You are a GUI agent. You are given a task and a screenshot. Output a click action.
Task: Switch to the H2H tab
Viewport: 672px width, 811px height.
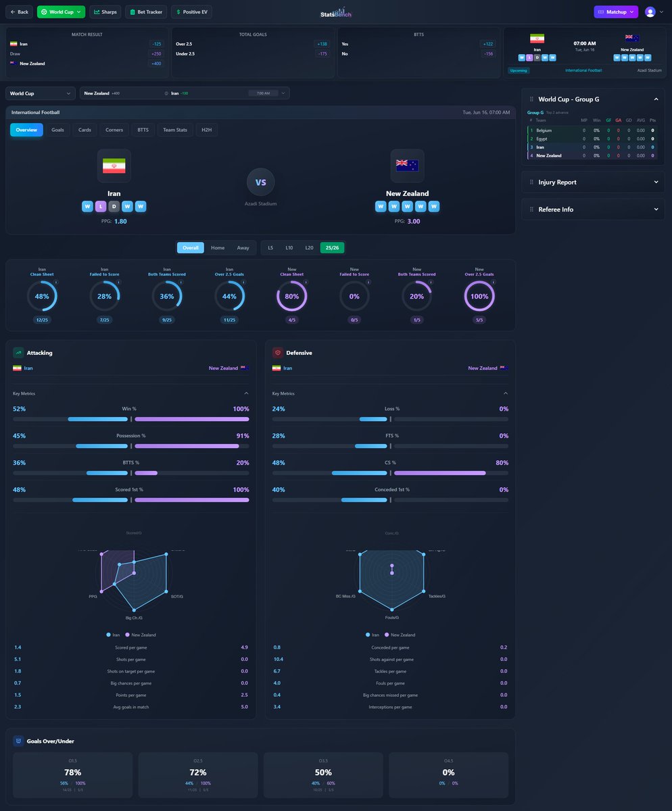pyautogui.click(x=207, y=130)
